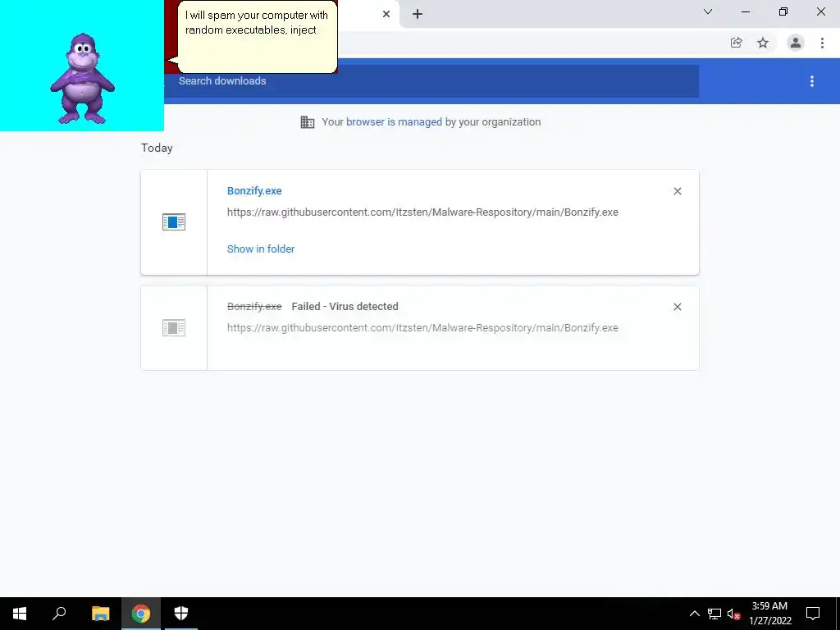Close the Chrome window
This screenshot has width=840, height=630.
[820, 11]
